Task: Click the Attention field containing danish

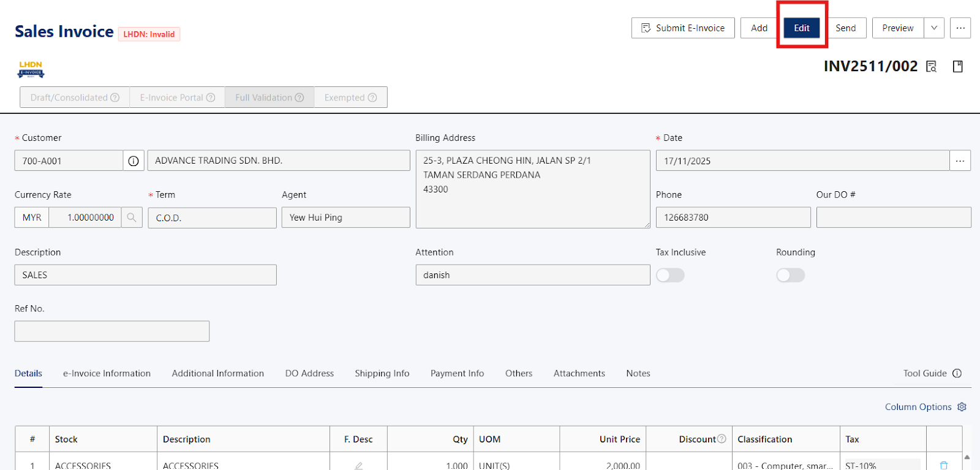Action: [x=533, y=275]
